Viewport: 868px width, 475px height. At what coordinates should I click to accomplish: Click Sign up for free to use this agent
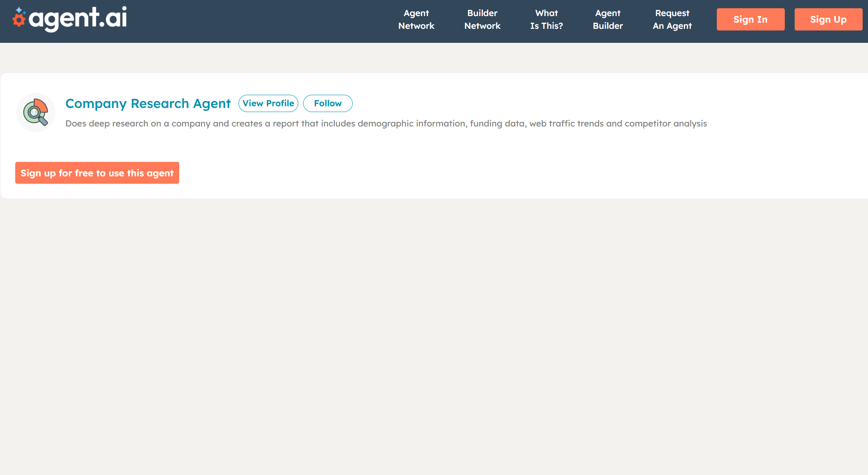point(97,173)
